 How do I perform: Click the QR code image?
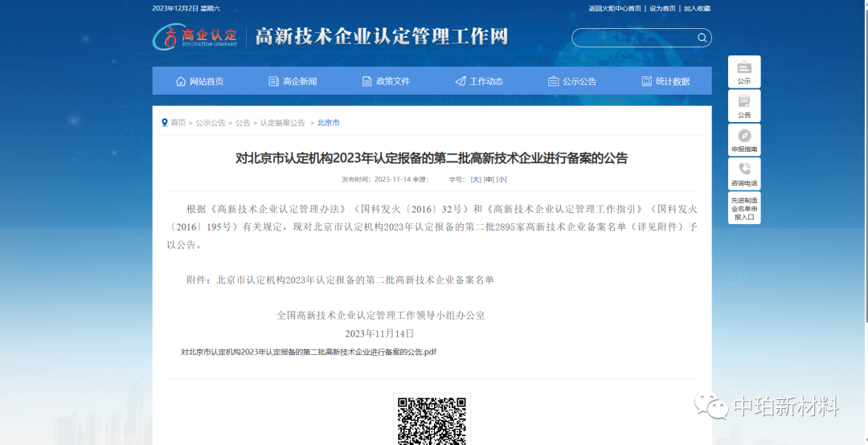(x=432, y=419)
